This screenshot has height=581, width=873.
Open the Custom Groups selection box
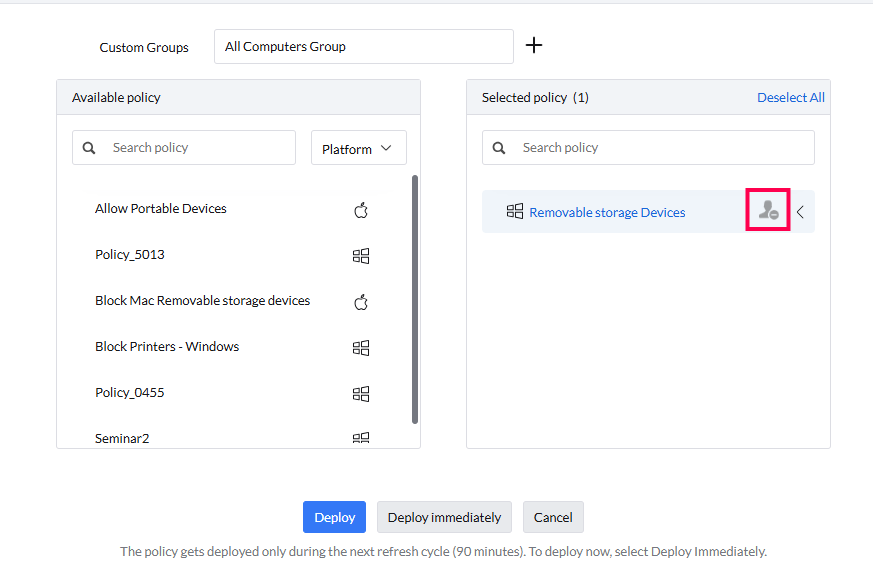(x=363, y=46)
